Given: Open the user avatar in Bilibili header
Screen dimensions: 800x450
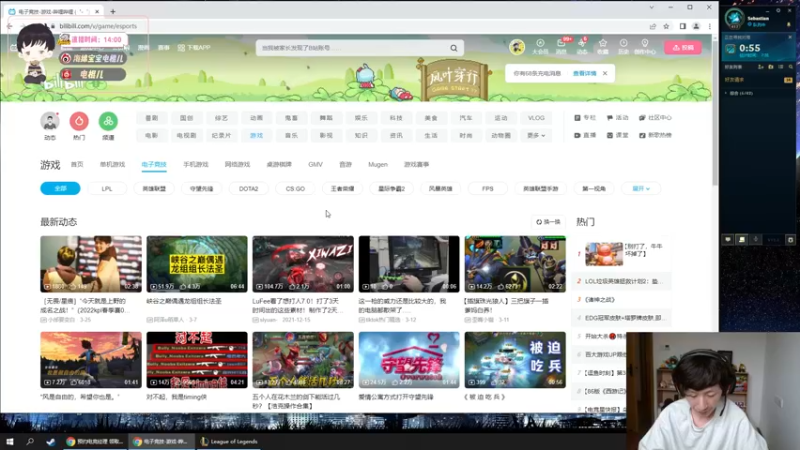Looking at the screenshot, I should [517, 47].
